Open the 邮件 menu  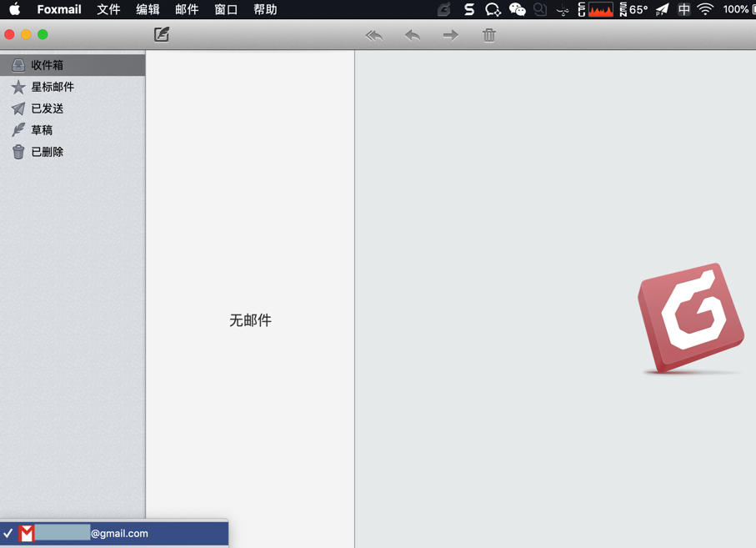pos(187,9)
